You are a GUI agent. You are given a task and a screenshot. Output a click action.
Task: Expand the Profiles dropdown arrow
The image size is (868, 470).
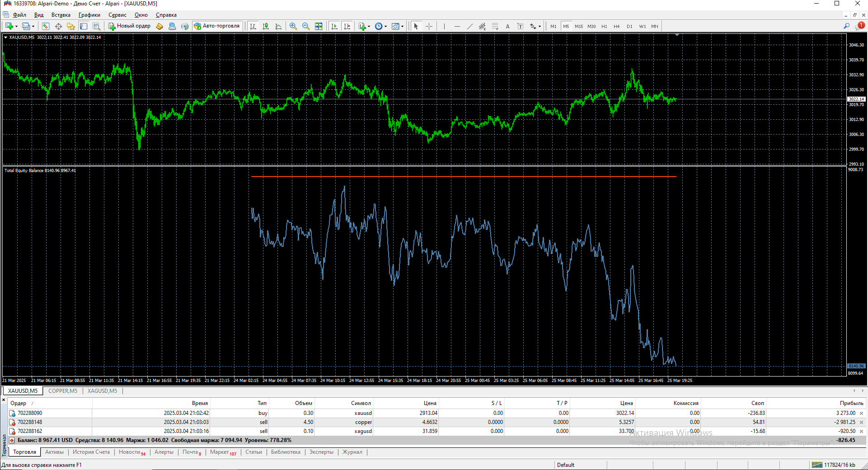click(33, 26)
